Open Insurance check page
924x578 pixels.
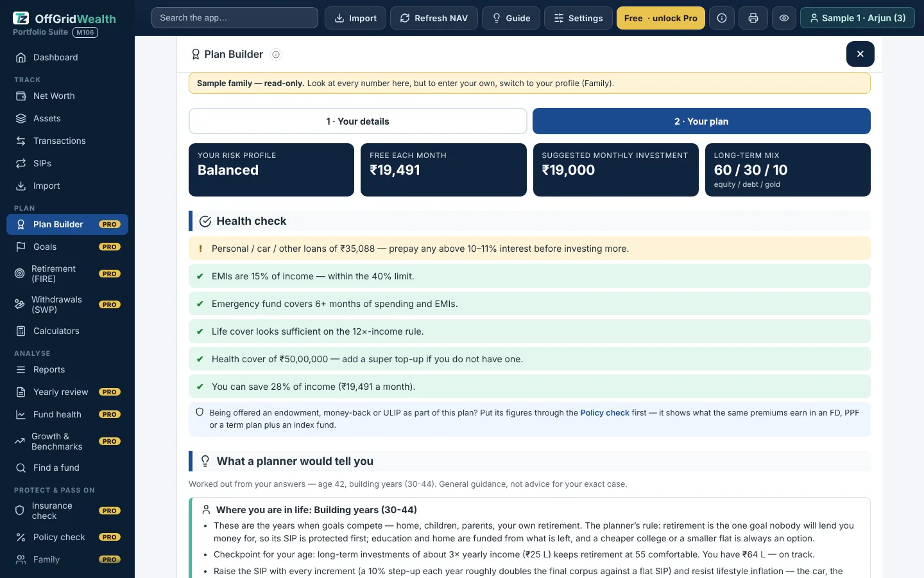click(x=67, y=511)
